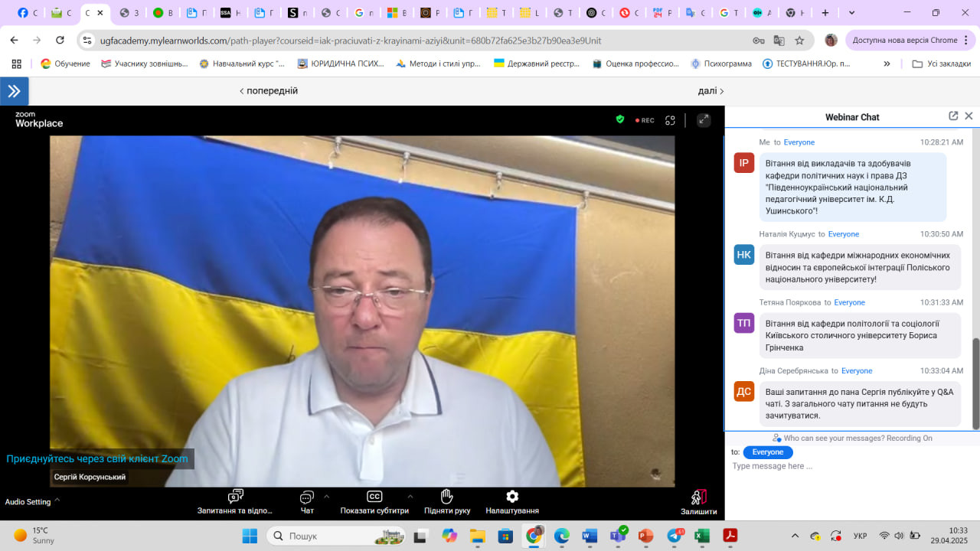
Task: Launch Microsoft Word from the taskbar
Action: click(589, 536)
